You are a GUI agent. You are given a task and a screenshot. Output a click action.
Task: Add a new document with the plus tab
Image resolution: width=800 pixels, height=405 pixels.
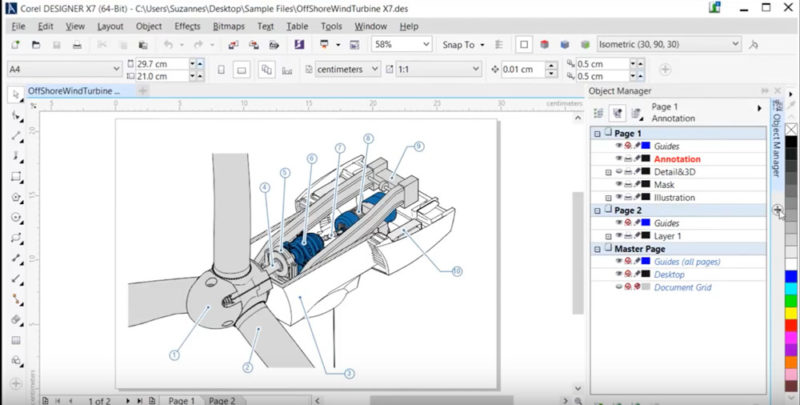(x=143, y=91)
